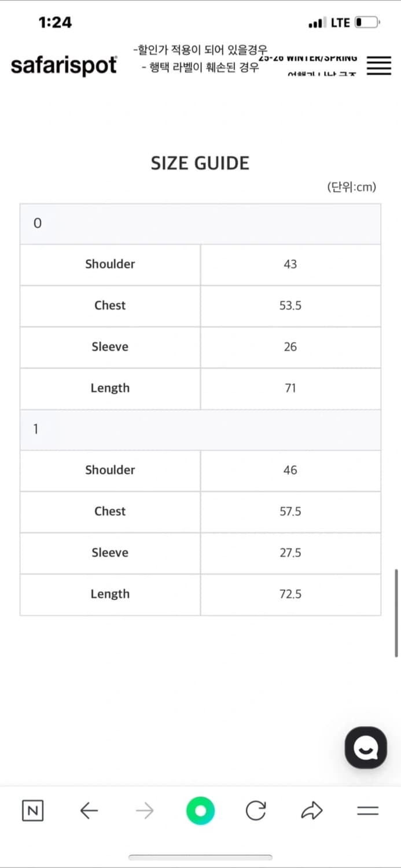Tap the SIZE GUIDE heading

point(200,163)
